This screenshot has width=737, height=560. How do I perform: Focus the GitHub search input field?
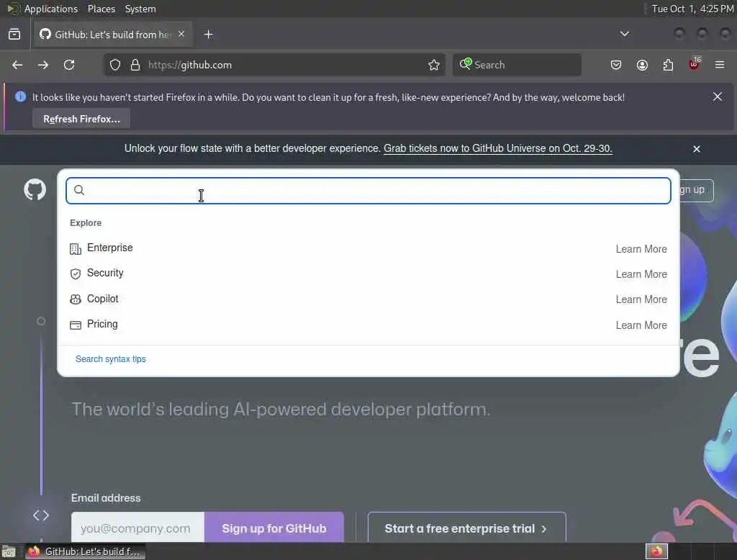point(368,191)
